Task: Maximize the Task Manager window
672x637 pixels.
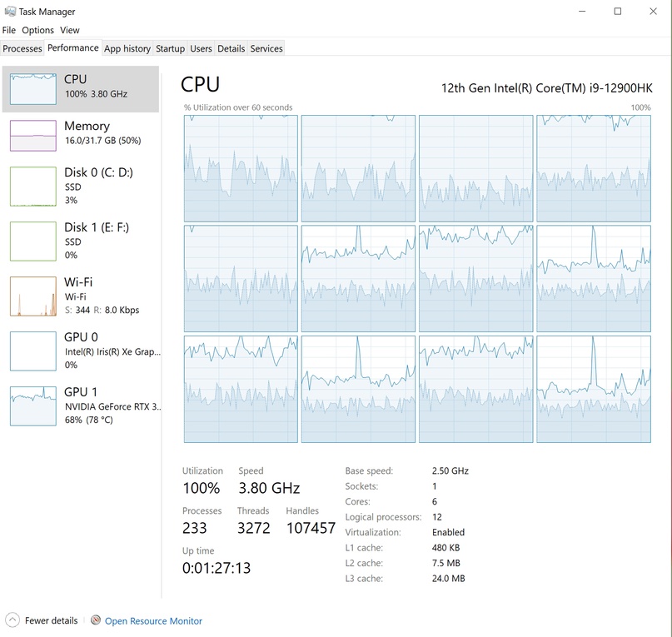Action: [618, 11]
